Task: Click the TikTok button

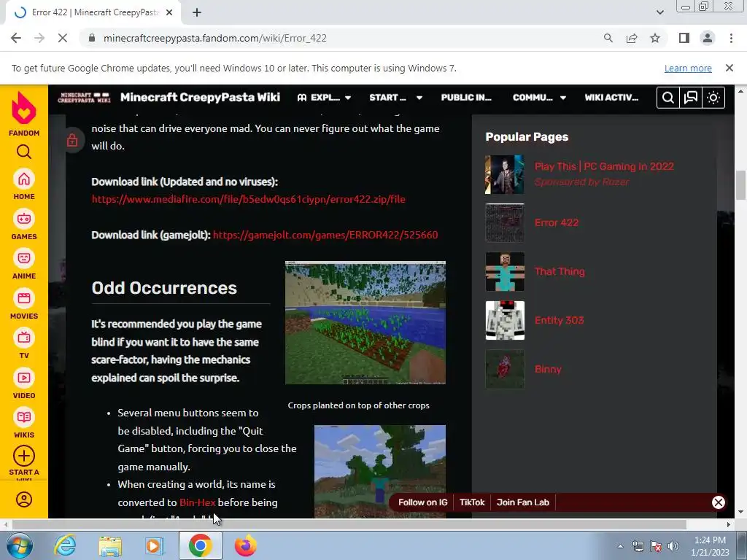Action: click(x=472, y=502)
